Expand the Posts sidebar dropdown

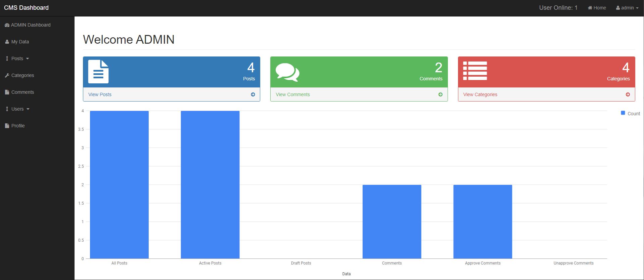17,58
